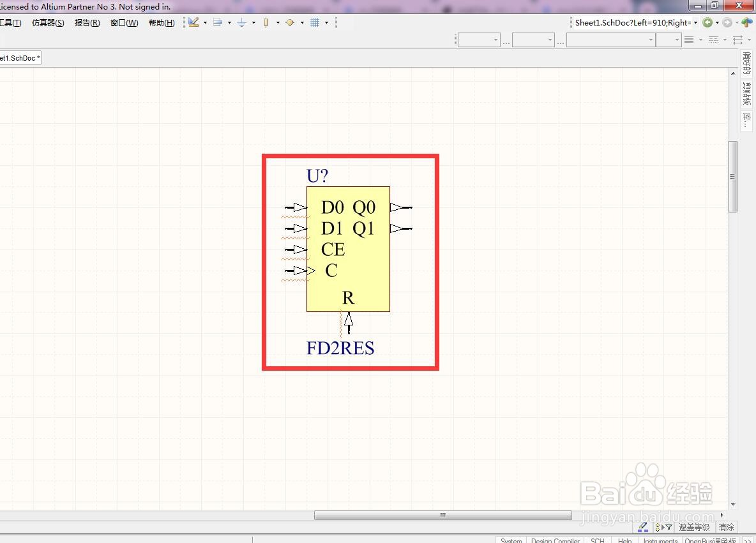Open the drawing utility tools icon

click(x=194, y=22)
